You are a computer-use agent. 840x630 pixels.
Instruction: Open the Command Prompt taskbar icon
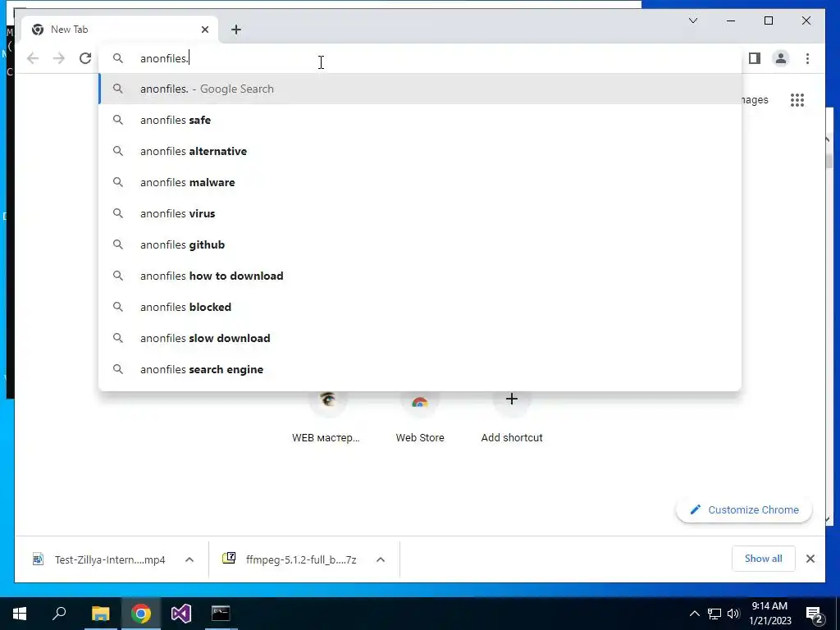point(221,614)
